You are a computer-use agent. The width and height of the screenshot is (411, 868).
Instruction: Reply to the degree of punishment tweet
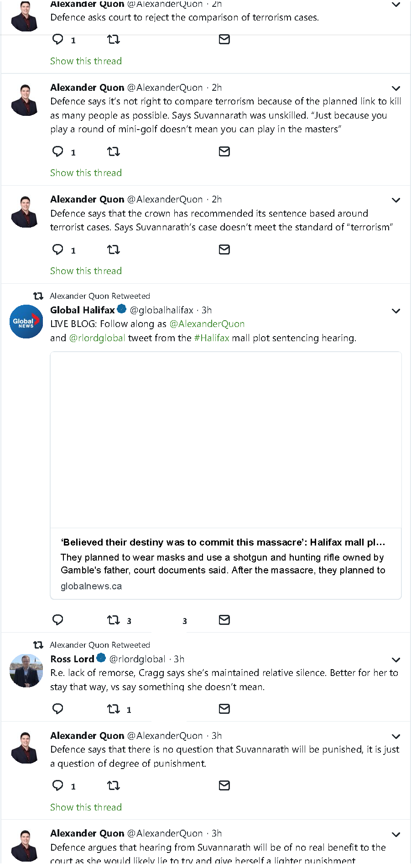[x=58, y=785]
